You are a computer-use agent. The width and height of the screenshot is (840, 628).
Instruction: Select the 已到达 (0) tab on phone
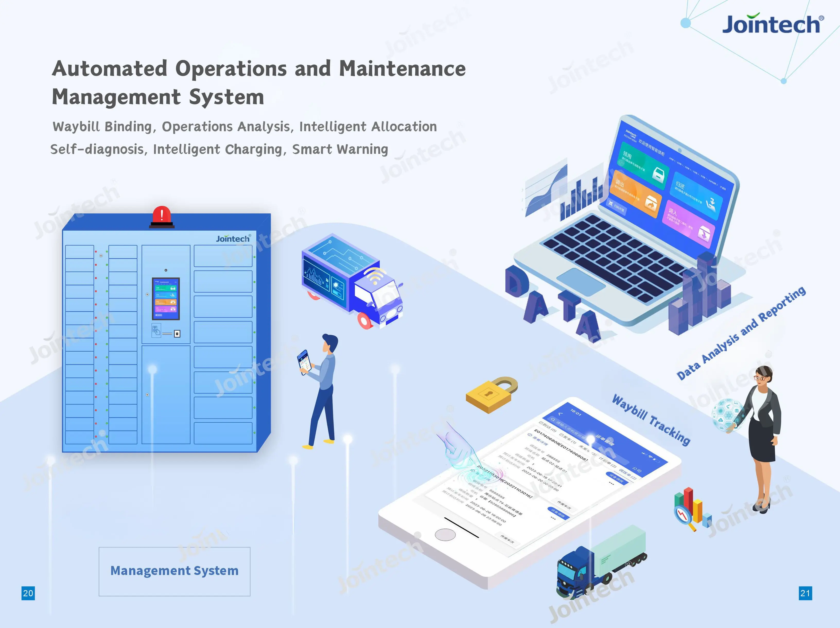coord(548,427)
